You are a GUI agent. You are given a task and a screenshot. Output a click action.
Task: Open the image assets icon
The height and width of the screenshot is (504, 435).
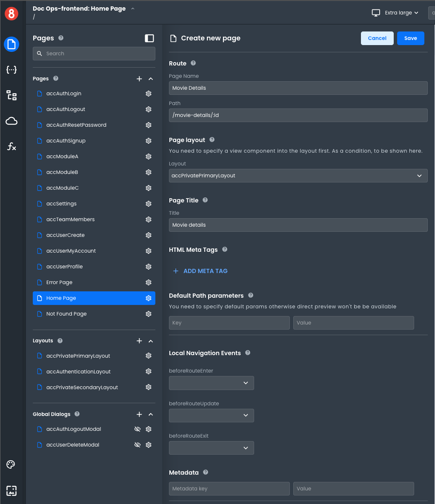click(11, 490)
